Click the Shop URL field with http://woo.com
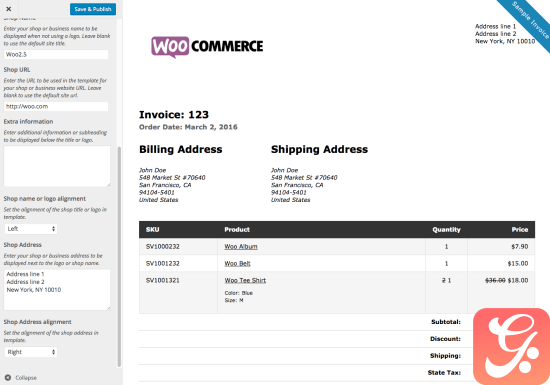Image resolution: width=550 pixels, height=385 pixels. click(56, 106)
